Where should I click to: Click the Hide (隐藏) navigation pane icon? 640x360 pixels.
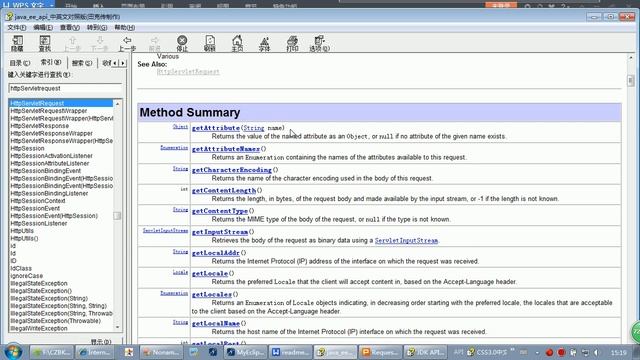coord(17,43)
